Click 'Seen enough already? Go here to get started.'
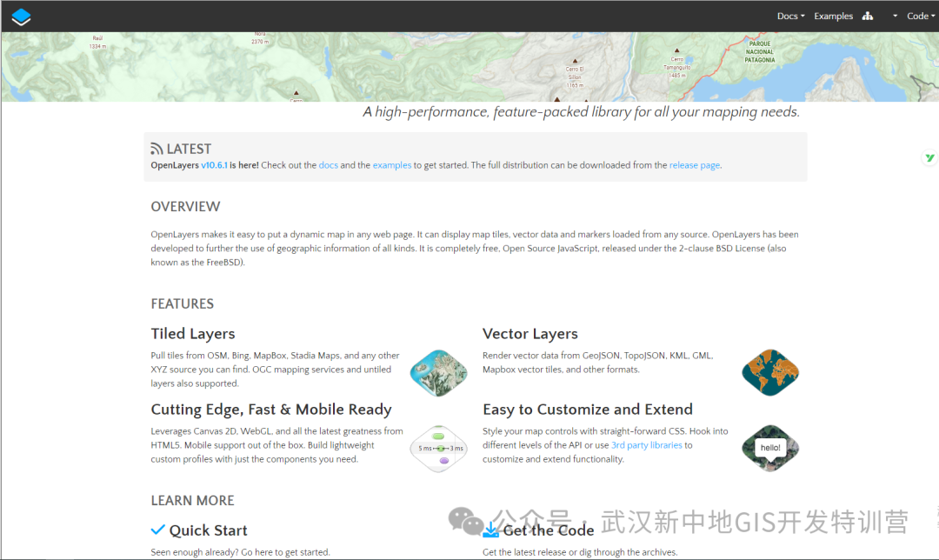The image size is (939, 560). pos(240,552)
